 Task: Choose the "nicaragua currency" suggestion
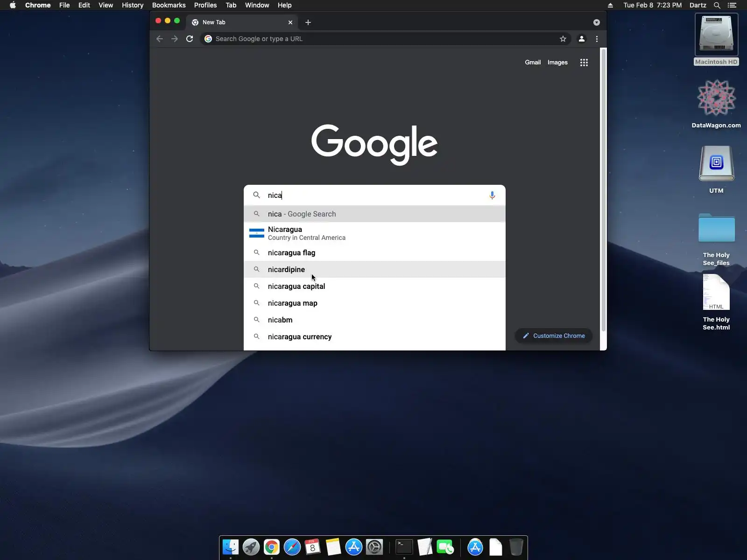point(374,336)
